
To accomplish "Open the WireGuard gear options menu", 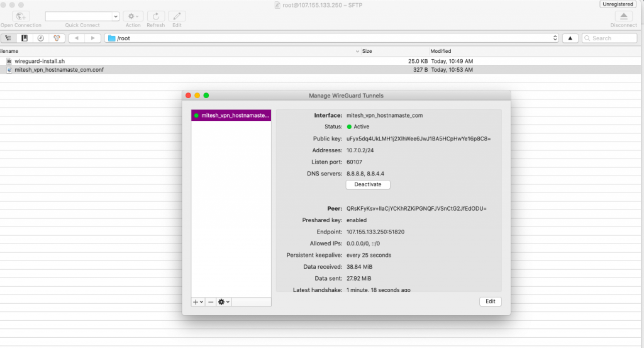I will 223,302.
